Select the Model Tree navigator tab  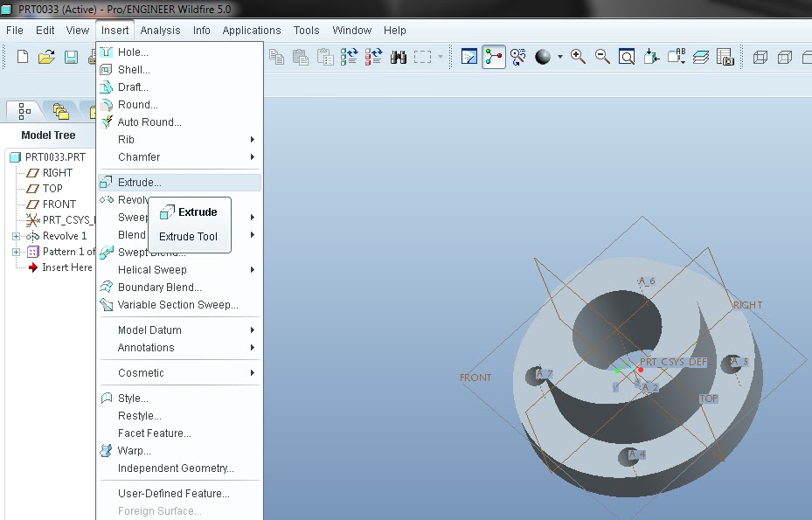24,111
